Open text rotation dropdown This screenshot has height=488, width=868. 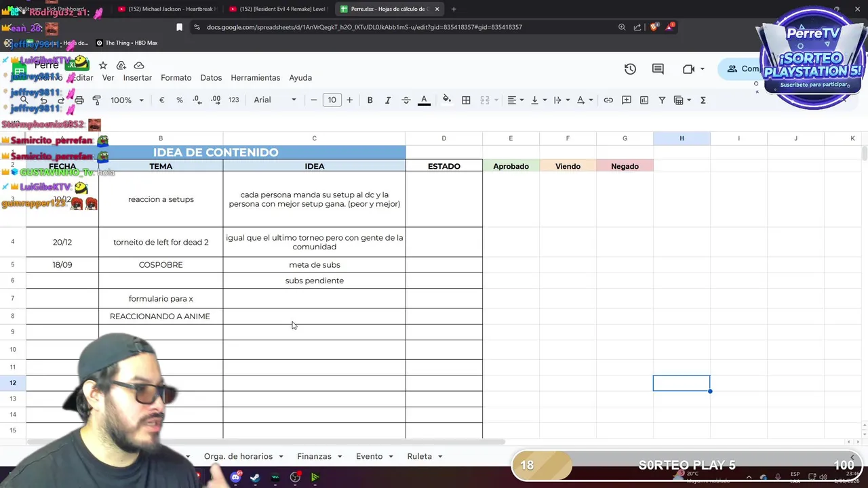click(x=585, y=100)
